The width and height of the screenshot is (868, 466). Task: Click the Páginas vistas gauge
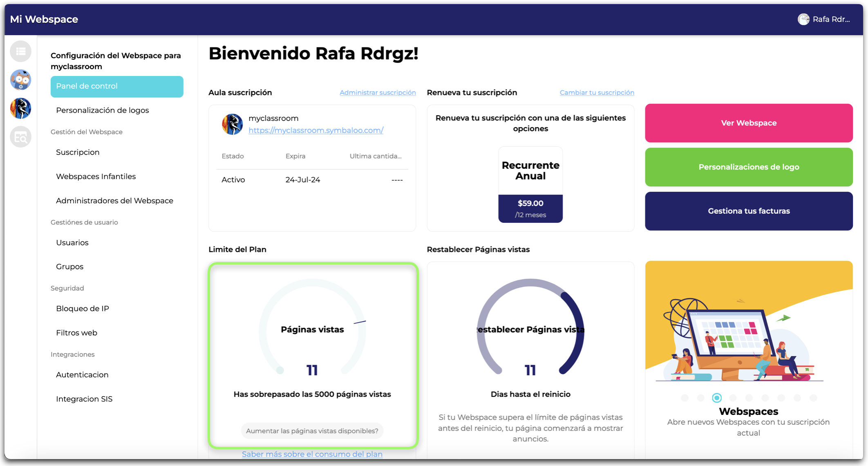312,327
